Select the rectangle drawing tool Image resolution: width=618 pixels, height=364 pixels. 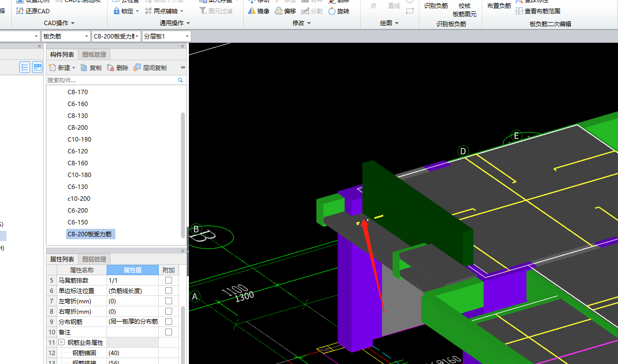(x=409, y=11)
